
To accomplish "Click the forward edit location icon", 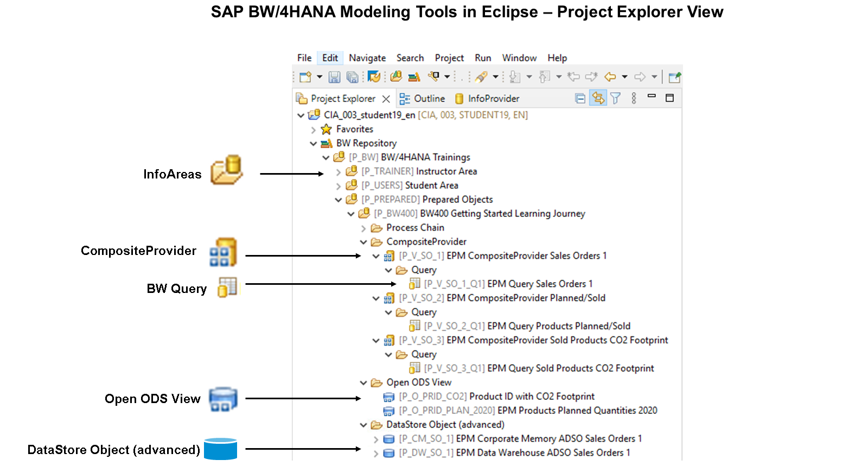I will (591, 77).
